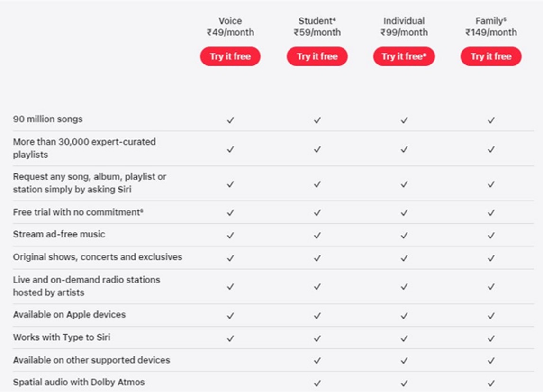Click Family checkmark for Spatial audio row
543x392 pixels.
491,383
